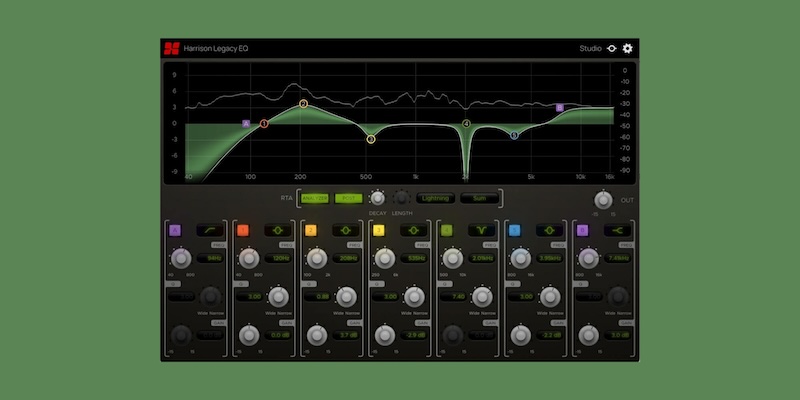Click the 94Hz frequency field
800x400 pixels.
(x=210, y=259)
